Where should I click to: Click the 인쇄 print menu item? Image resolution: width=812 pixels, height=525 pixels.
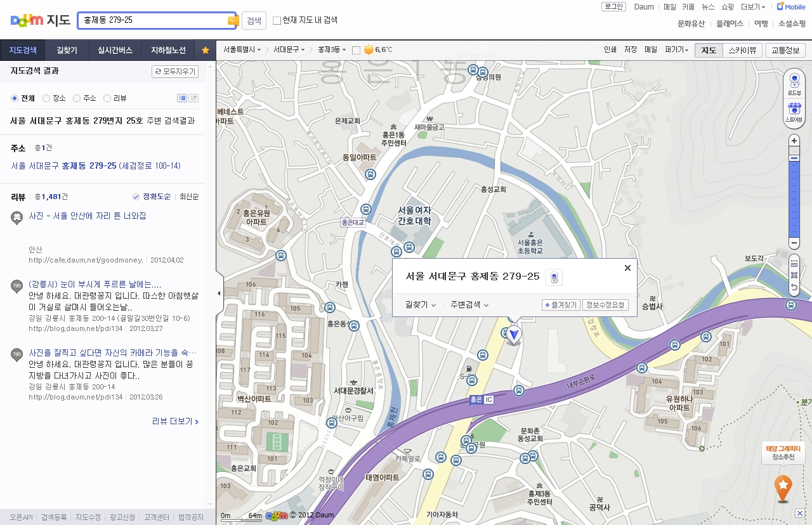click(x=610, y=49)
